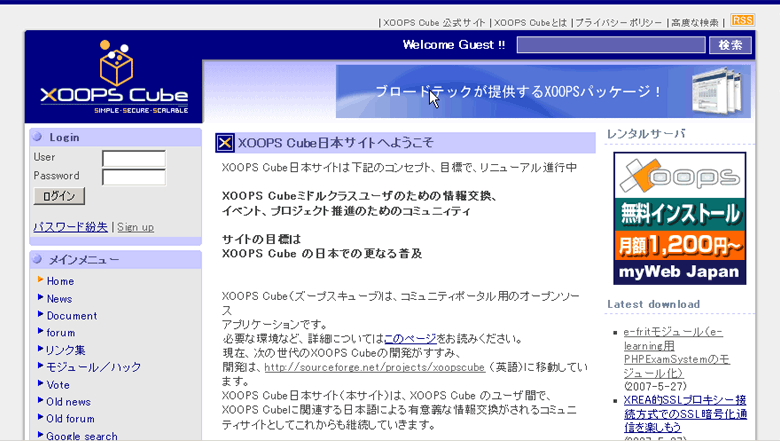780x441 pixels.
Task: Open リンク集 in the main menu
Action: pyautogui.click(x=66, y=350)
